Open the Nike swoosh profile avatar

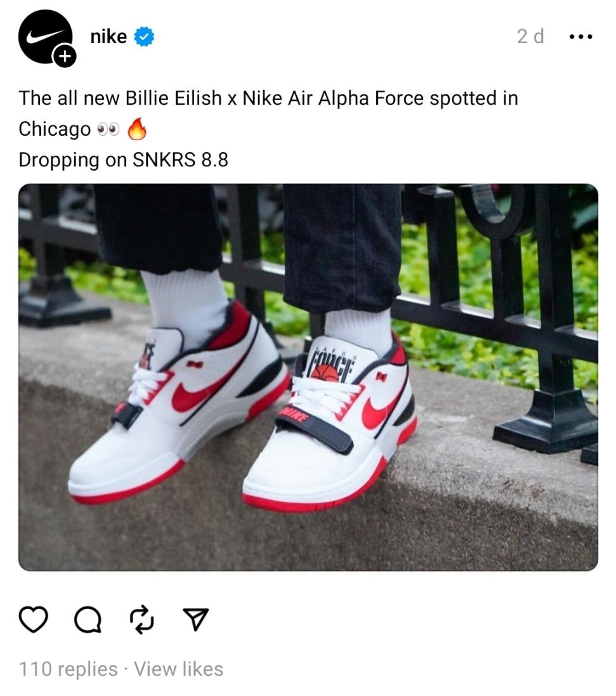tap(45, 37)
